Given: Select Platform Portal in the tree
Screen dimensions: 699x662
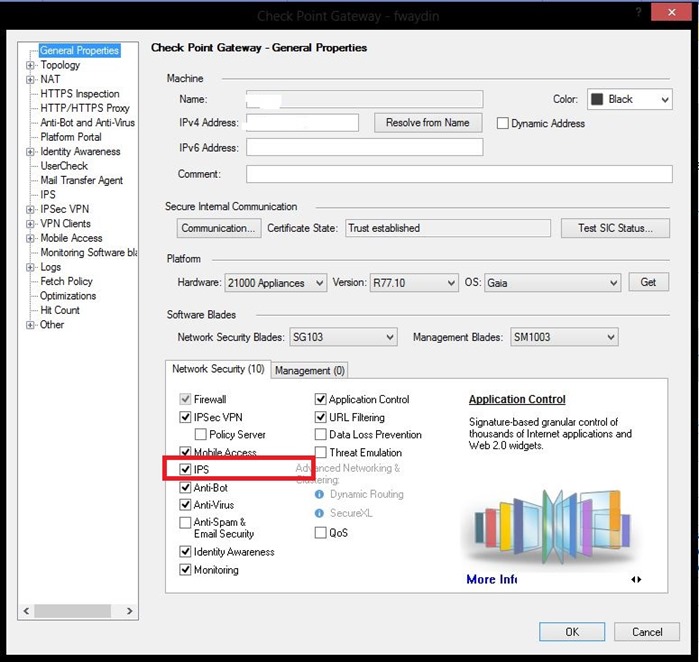Looking at the screenshot, I should pyautogui.click(x=71, y=137).
